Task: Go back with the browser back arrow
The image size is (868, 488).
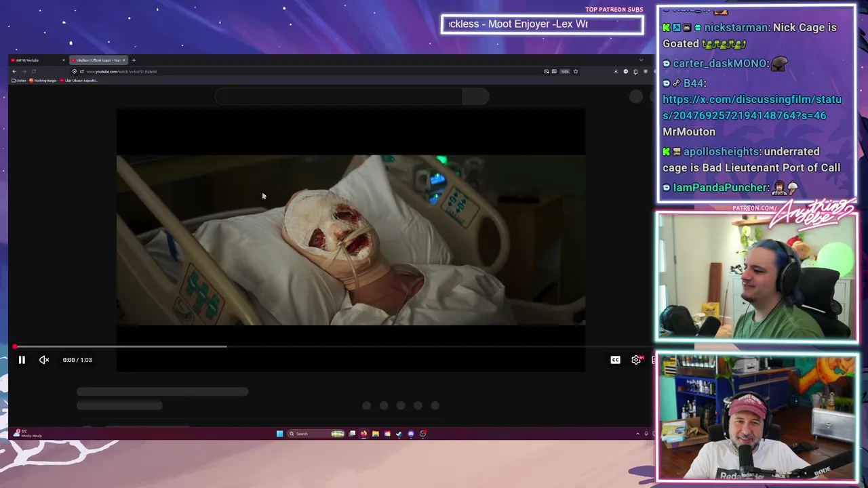Action: pos(14,71)
